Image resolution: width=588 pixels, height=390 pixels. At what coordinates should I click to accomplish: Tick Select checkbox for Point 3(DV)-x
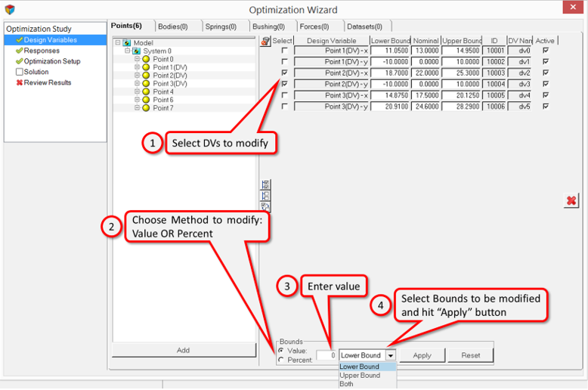click(x=285, y=95)
